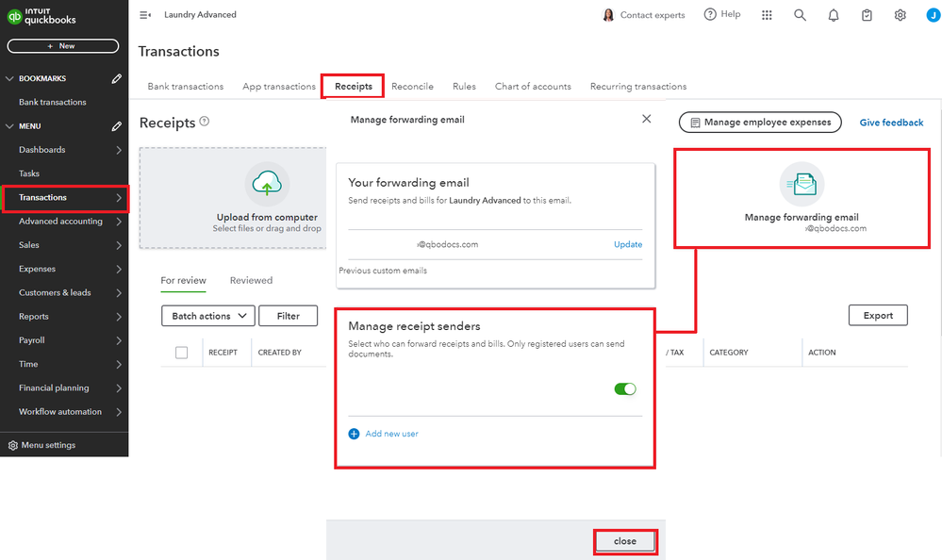Click the notifications bell icon

834,15
